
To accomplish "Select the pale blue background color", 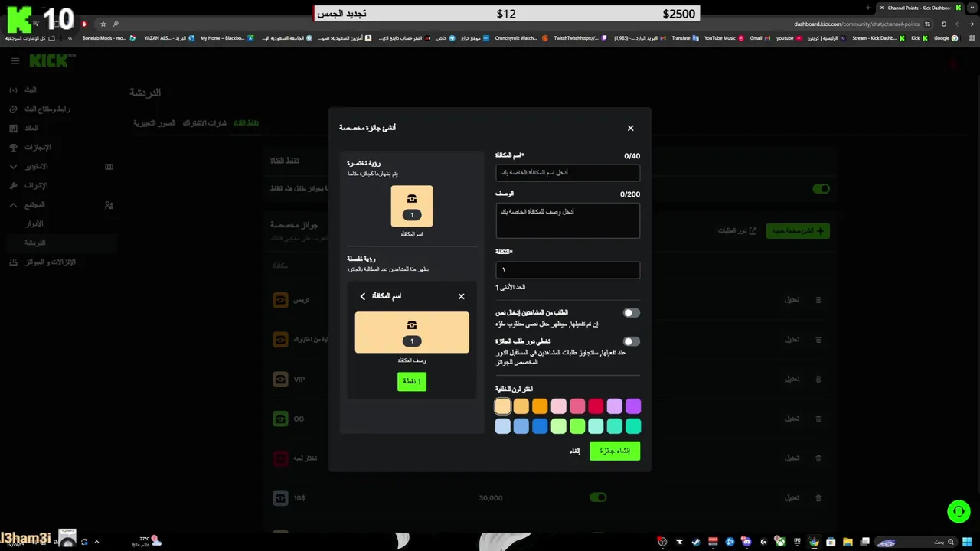I will 502,426.
